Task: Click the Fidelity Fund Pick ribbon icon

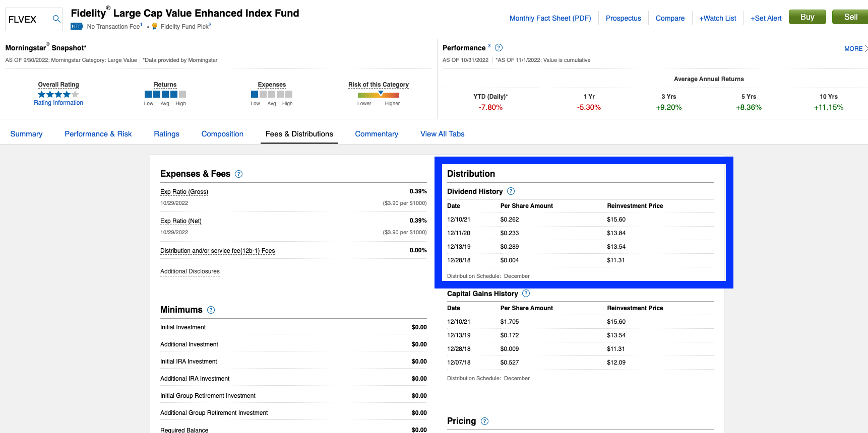Action: click(155, 26)
